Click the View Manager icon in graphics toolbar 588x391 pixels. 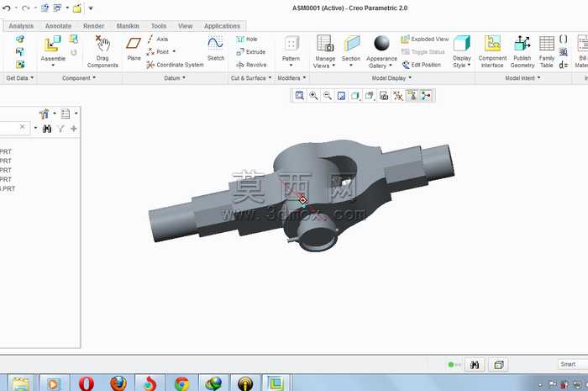pos(384,96)
